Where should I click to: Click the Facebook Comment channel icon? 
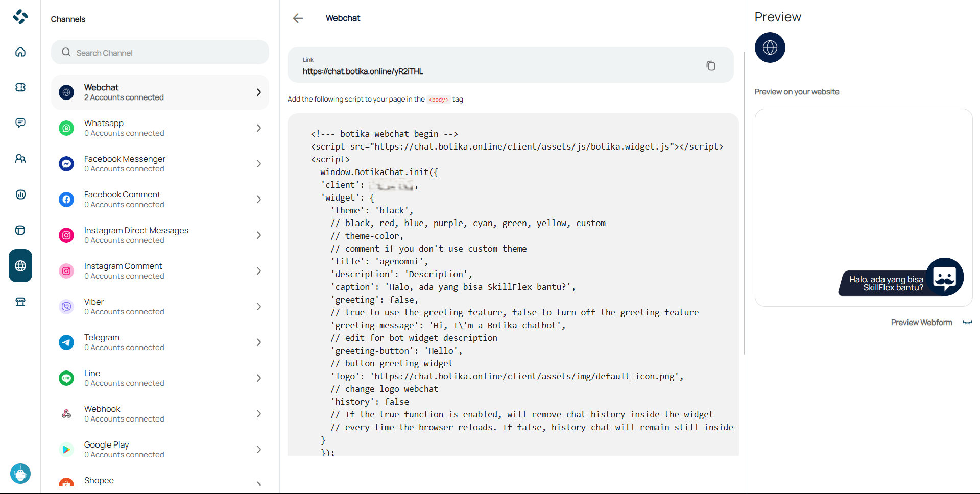66,200
